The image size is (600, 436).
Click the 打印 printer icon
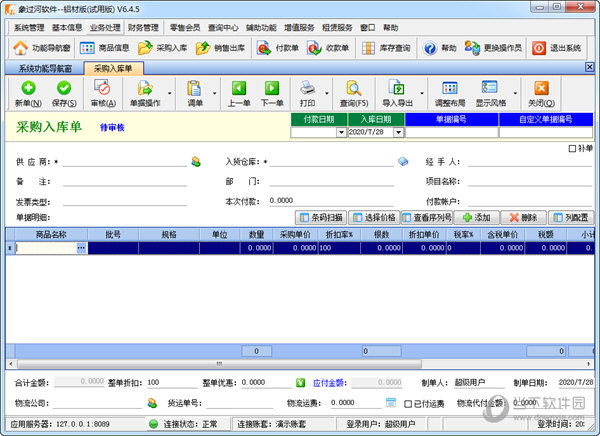[x=307, y=88]
